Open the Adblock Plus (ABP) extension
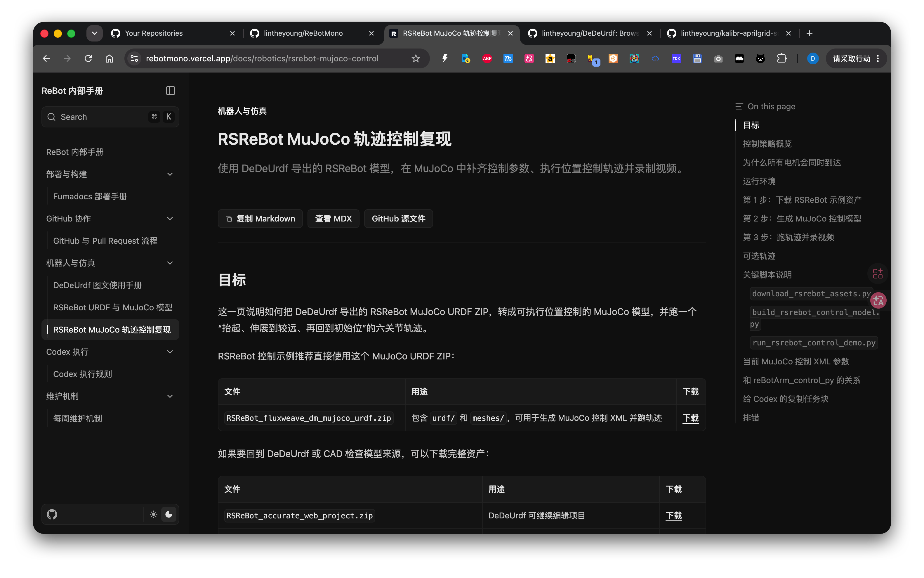924x578 pixels. (x=487, y=58)
